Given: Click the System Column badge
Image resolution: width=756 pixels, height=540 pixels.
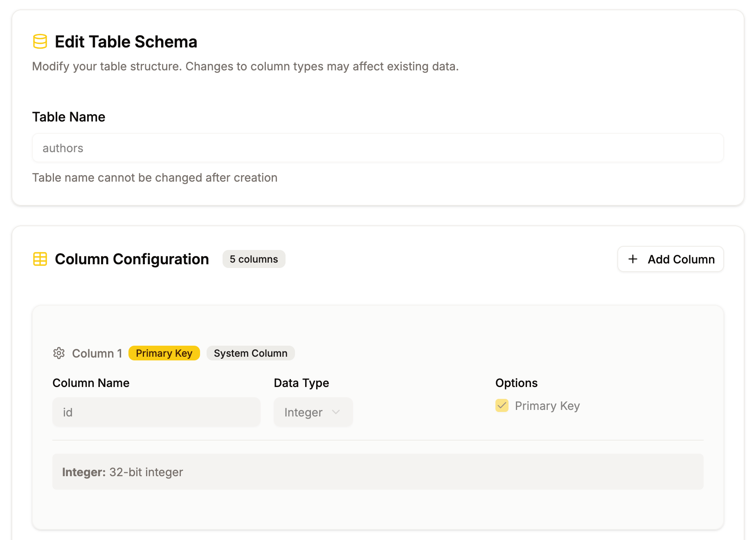Looking at the screenshot, I should click(x=250, y=353).
